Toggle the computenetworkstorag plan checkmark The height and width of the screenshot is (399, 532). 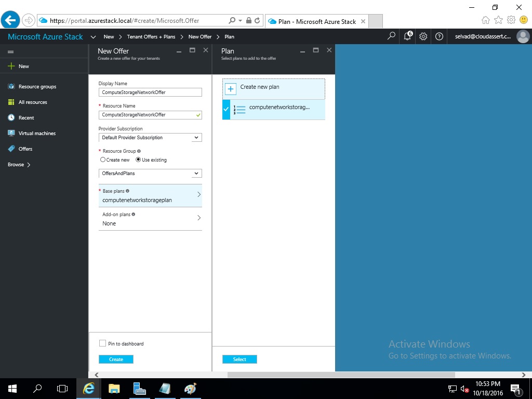click(x=226, y=110)
